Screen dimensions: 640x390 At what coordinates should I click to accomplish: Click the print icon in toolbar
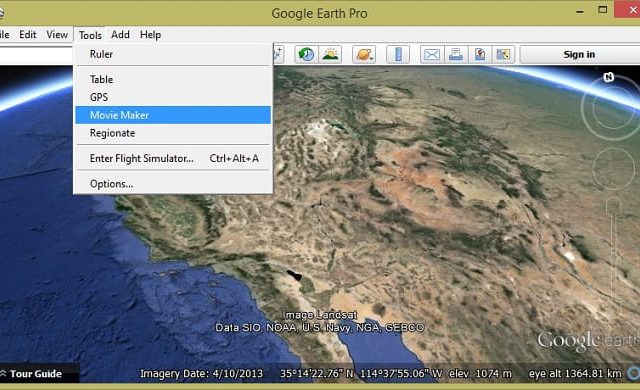coord(456,54)
